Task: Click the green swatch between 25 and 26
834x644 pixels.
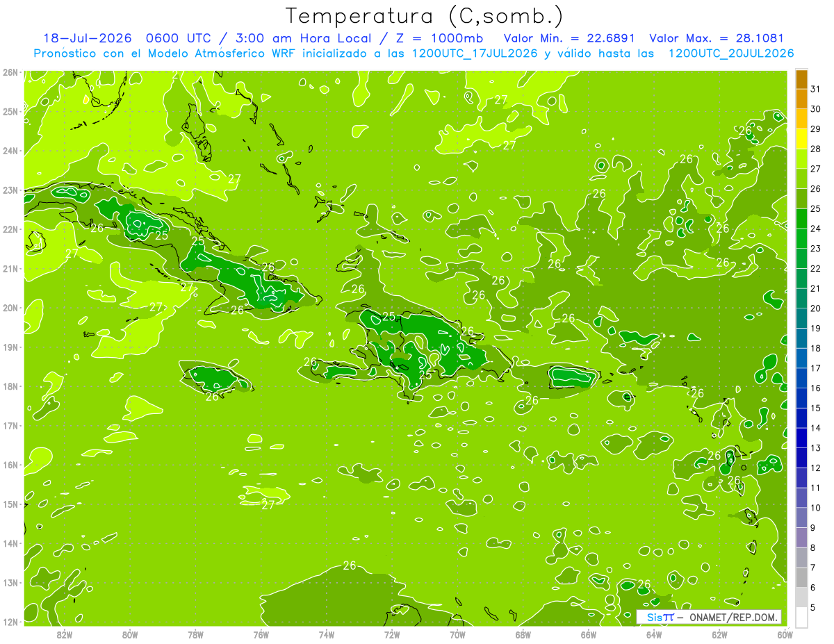Action: pos(801,199)
